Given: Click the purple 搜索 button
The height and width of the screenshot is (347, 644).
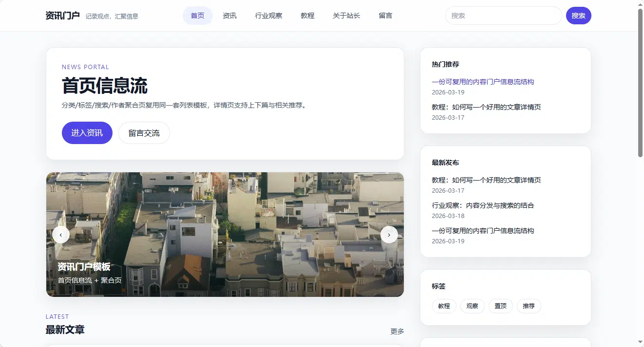Looking at the screenshot, I should tap(578, 16).
